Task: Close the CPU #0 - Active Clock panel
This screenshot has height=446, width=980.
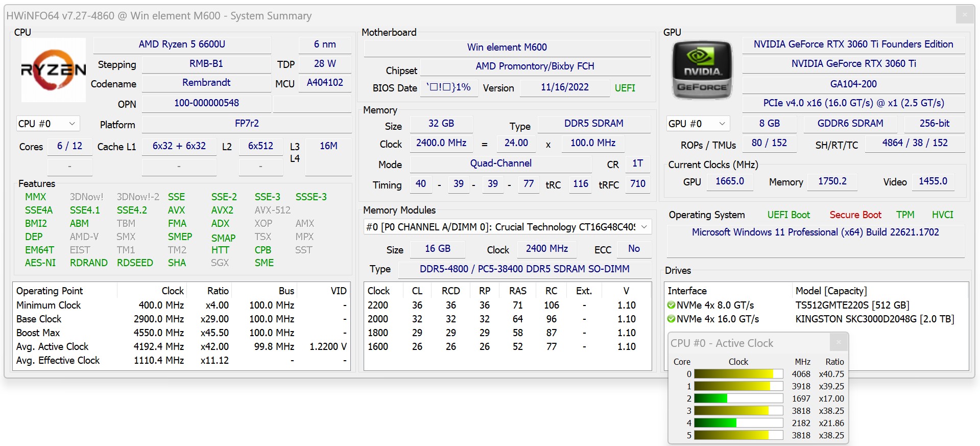Action: (x=838, y=342)
